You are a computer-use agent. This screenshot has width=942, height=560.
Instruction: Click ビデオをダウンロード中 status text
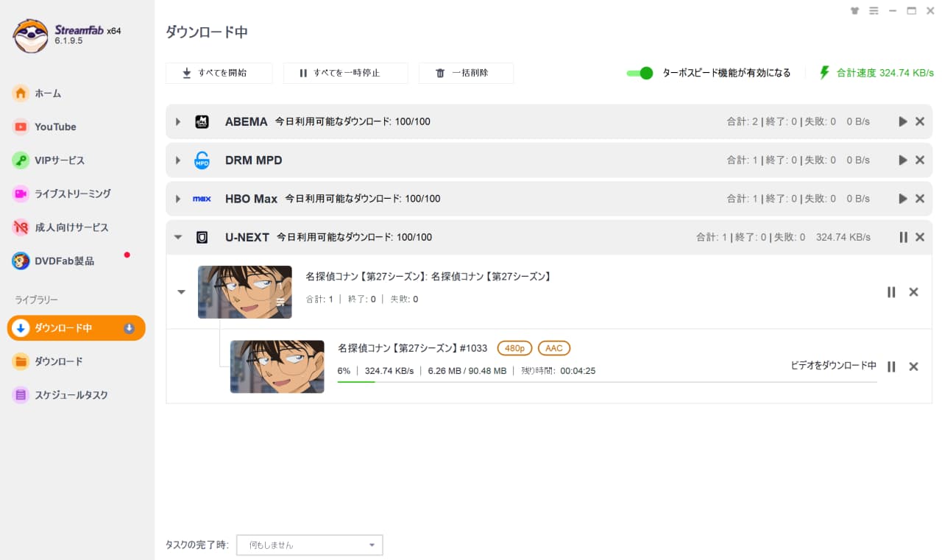(x=833, y=365)
